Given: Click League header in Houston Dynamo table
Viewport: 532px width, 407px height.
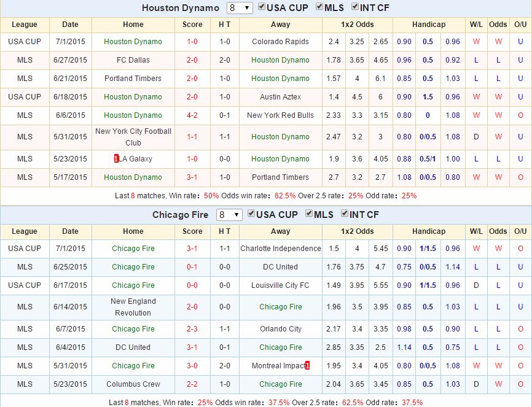Looking at the screenshot, I should (25, 25).
